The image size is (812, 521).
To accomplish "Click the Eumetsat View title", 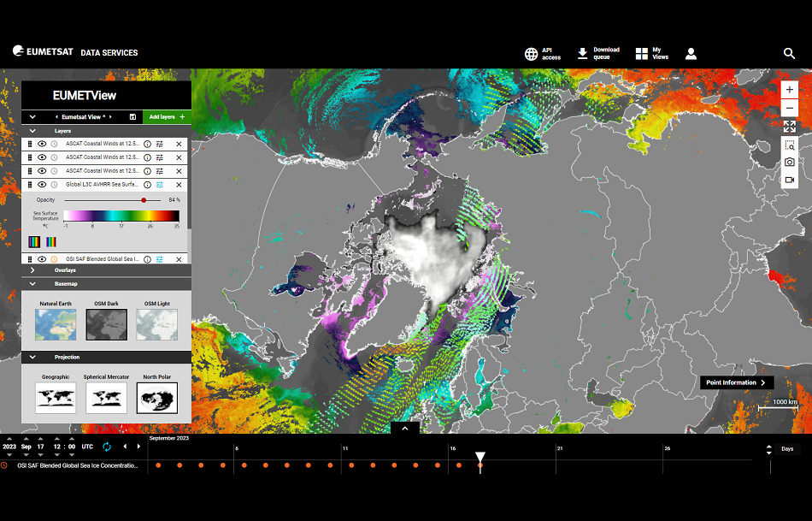I will pos(84,117).
